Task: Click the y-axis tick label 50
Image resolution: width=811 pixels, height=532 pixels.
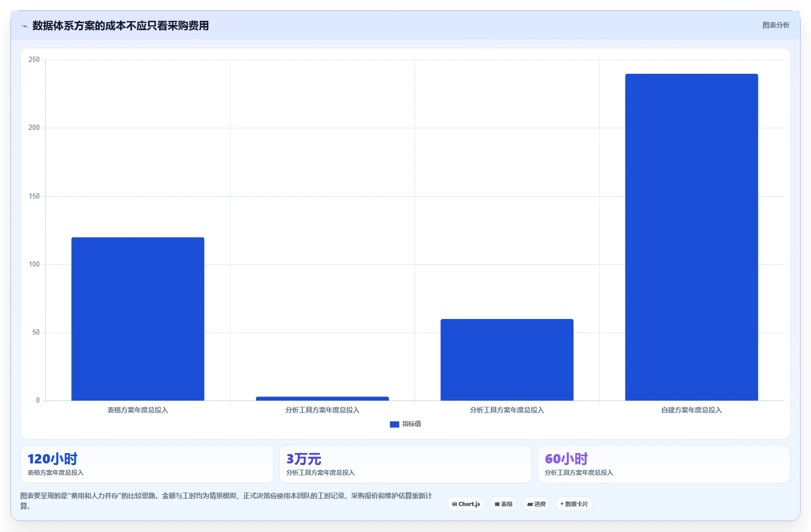Action: tap(36, 332)
